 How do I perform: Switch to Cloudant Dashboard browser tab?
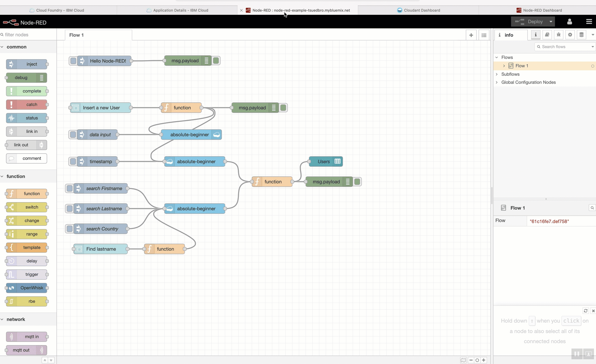[x=418, y=10]
